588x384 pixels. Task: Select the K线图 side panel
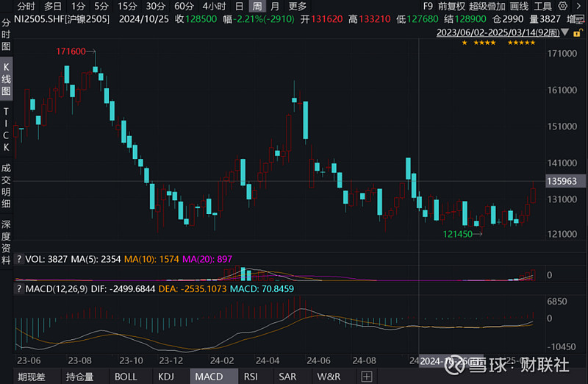(6, 81)
